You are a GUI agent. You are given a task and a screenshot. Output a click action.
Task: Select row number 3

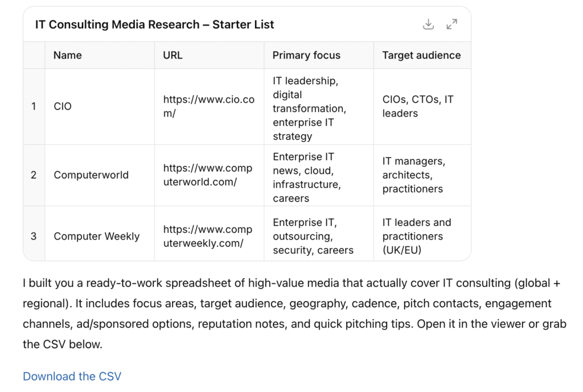point(34,236)
